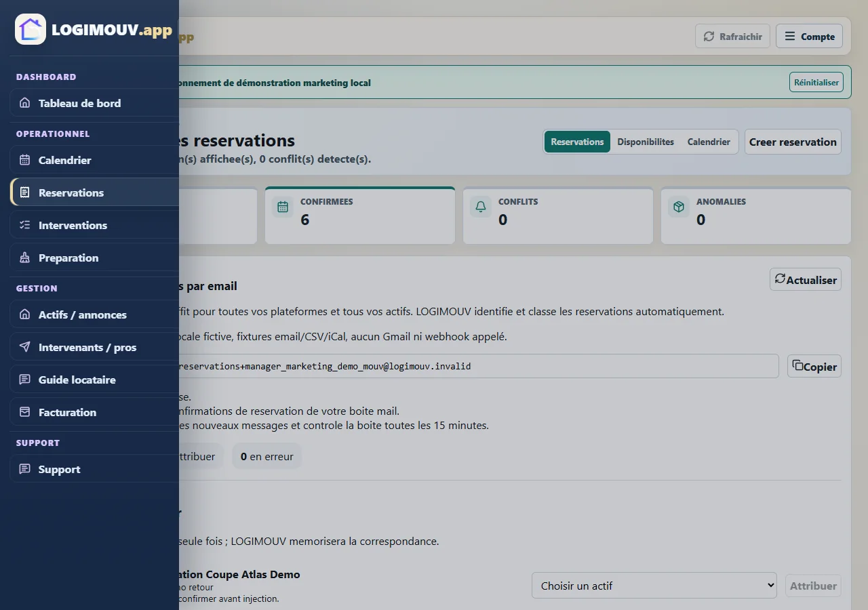Click the greyed Attribuer button

pos(813,586)
